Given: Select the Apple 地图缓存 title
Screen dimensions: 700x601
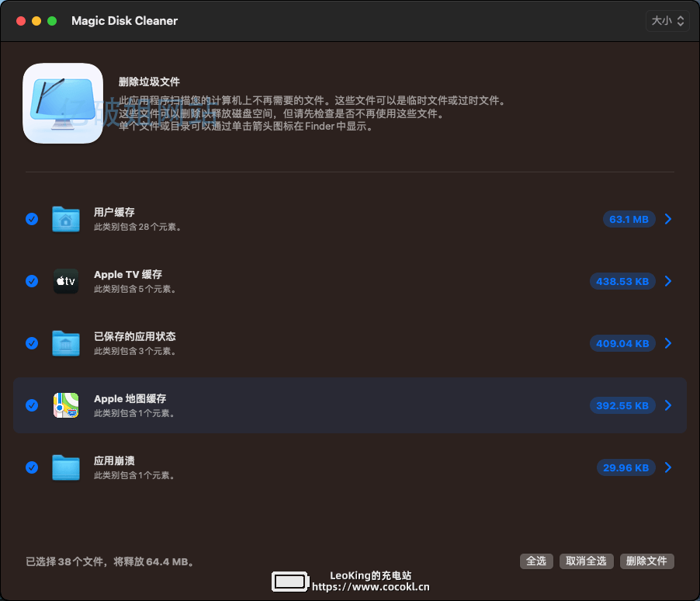Looking at the screenshot, I should 130,398.
